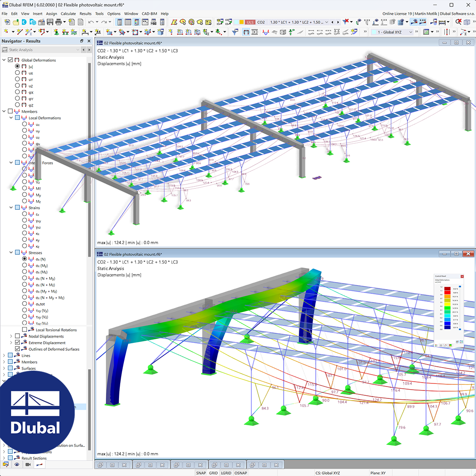Select the New Line tool
The height and width of the screenshot is (476, 476).
coord(19,32)
